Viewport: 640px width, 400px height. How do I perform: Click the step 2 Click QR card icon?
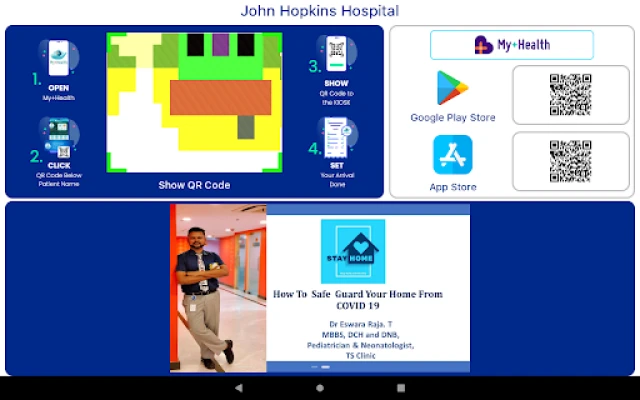[x=60, y=138]
